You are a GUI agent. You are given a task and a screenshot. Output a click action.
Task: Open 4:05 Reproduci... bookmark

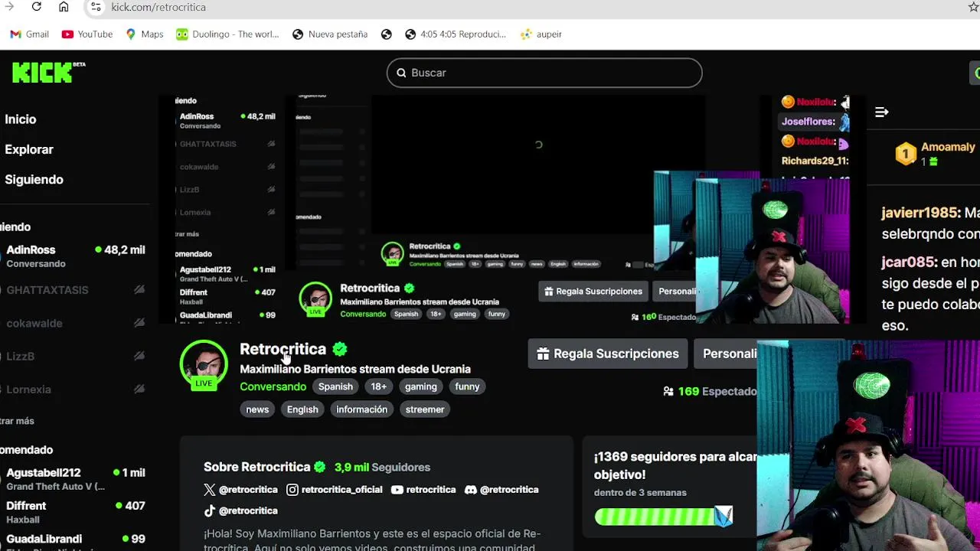click(x=456, y=34)
